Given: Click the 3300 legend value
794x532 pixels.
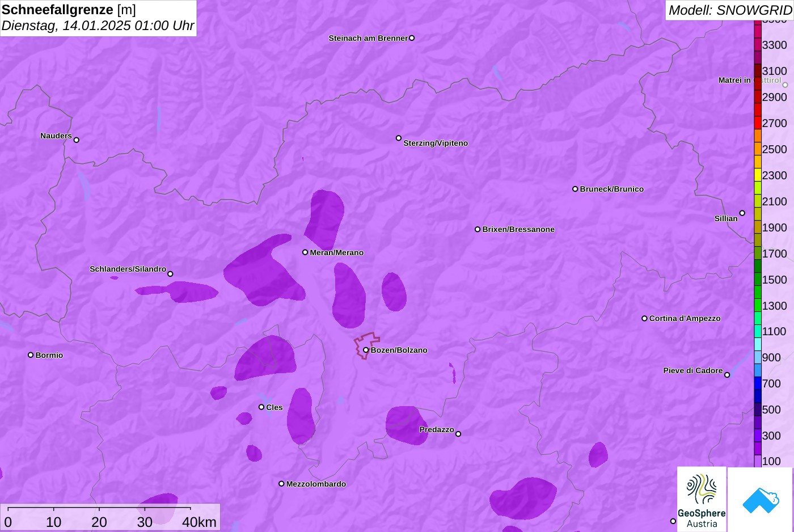Looking at the screenshot, I should (x=775, y=45).
